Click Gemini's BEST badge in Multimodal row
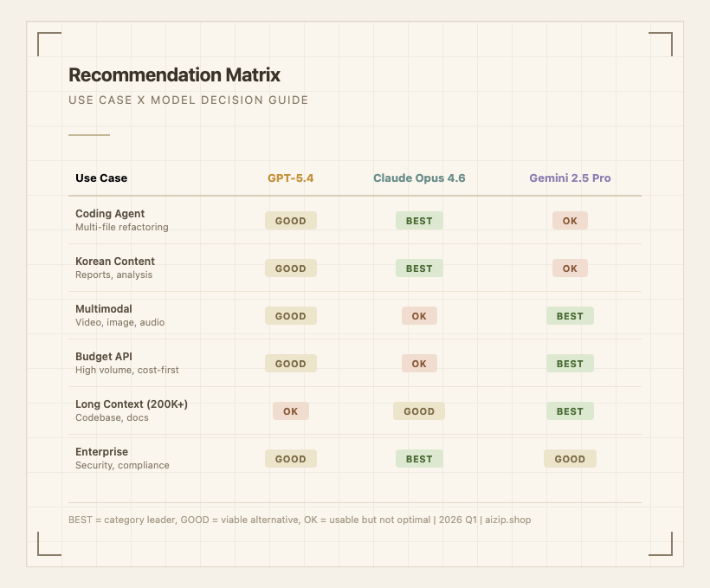Screen dimensions: 710x588 (570, 316)
